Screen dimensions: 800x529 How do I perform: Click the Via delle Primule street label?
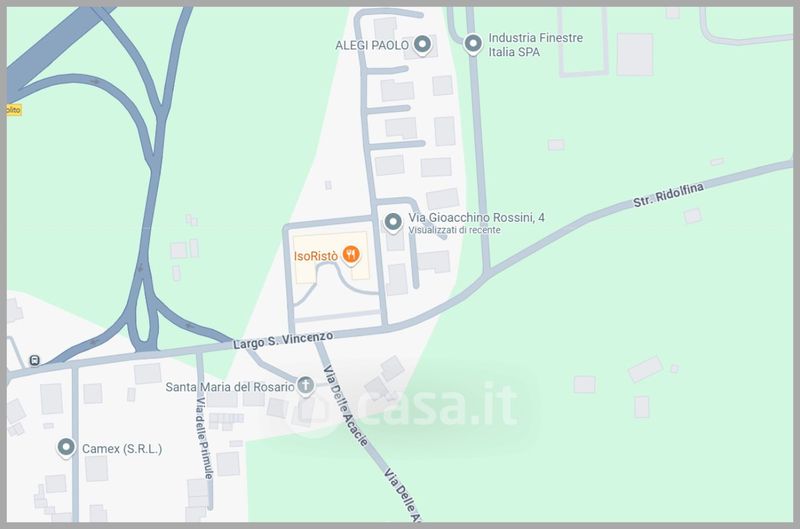click(204, 439)
